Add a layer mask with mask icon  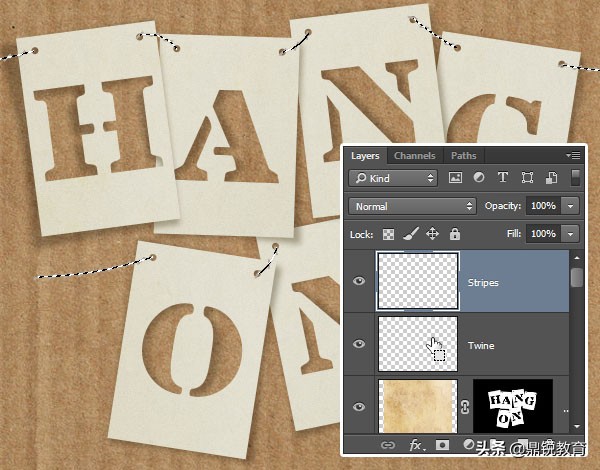pyautogui.click(x=441, y=443)
